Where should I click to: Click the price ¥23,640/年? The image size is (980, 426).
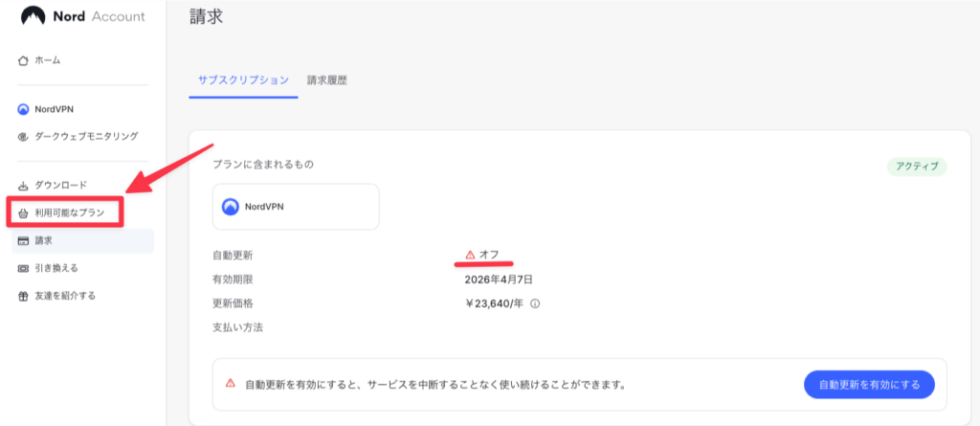coord(496,303)
